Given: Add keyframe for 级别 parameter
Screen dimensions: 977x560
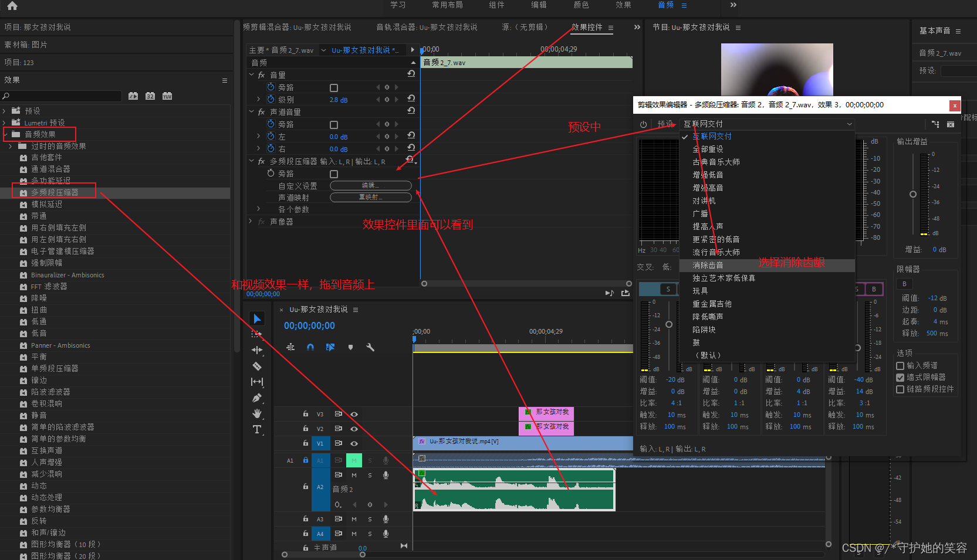Looking at the screenshot, I should pos(387,100).
